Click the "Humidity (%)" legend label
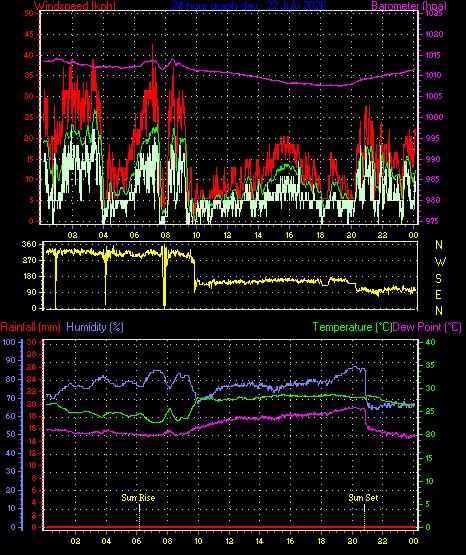The image size is (466, 555). click(95, 327)
